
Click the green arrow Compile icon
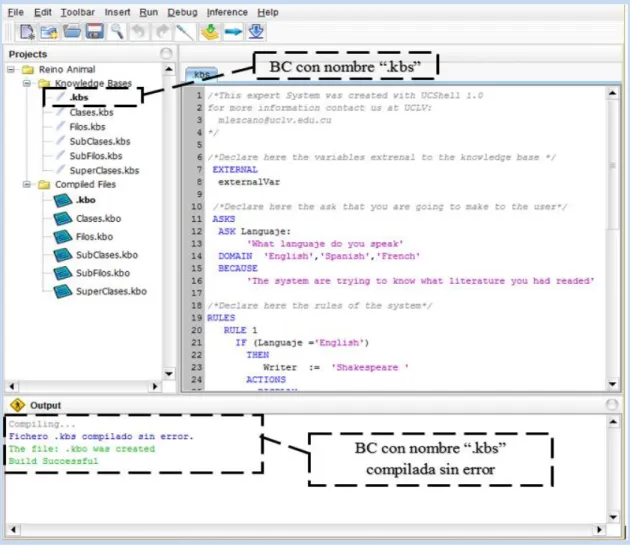tap(210, 32)
